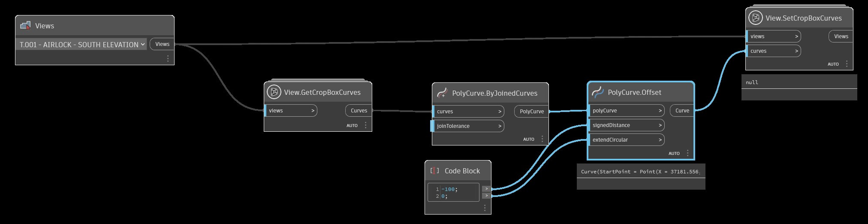Expand extendCircular input port chevron
Viewport: 868px width, 224px height.
pos(660,140)
